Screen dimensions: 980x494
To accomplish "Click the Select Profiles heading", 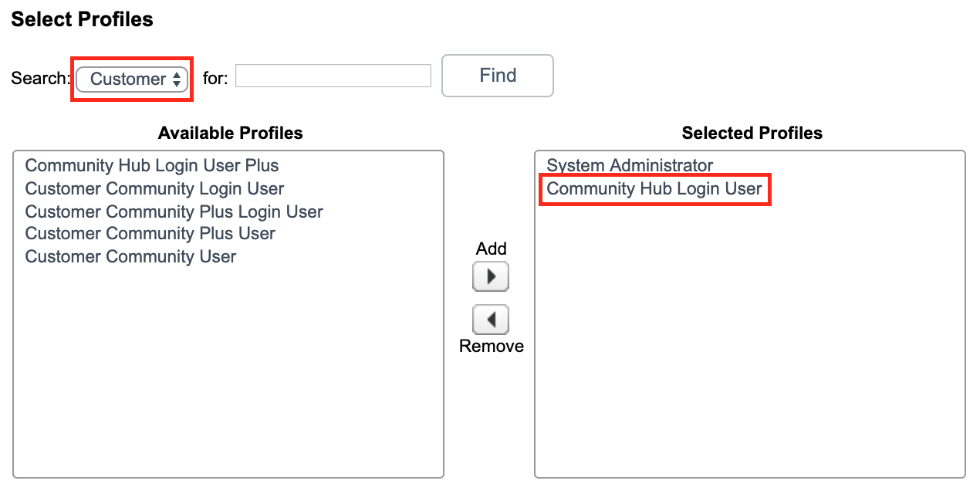I will coord(82,19).
